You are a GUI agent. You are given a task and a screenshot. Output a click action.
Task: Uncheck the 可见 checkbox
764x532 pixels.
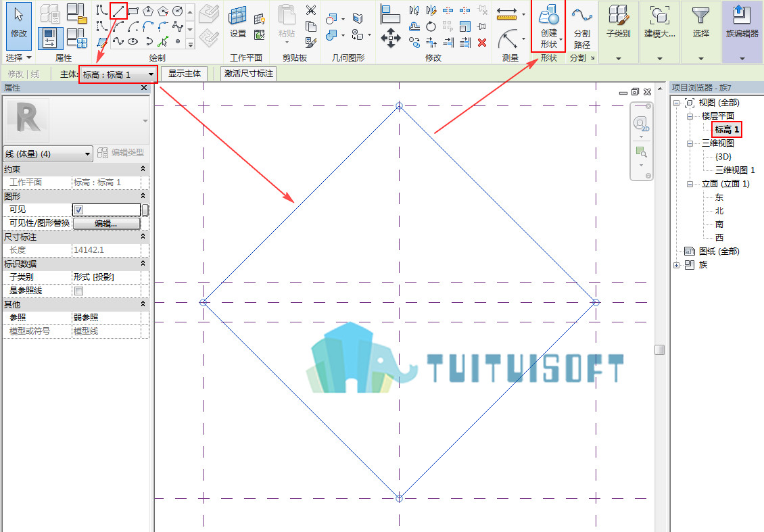point(79,210)
